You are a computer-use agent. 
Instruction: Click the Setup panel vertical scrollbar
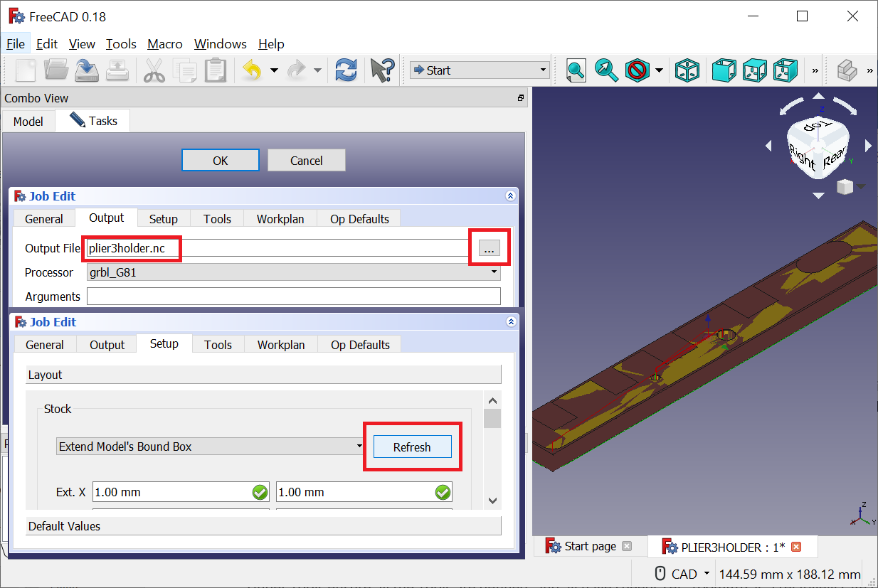point(492,449)
